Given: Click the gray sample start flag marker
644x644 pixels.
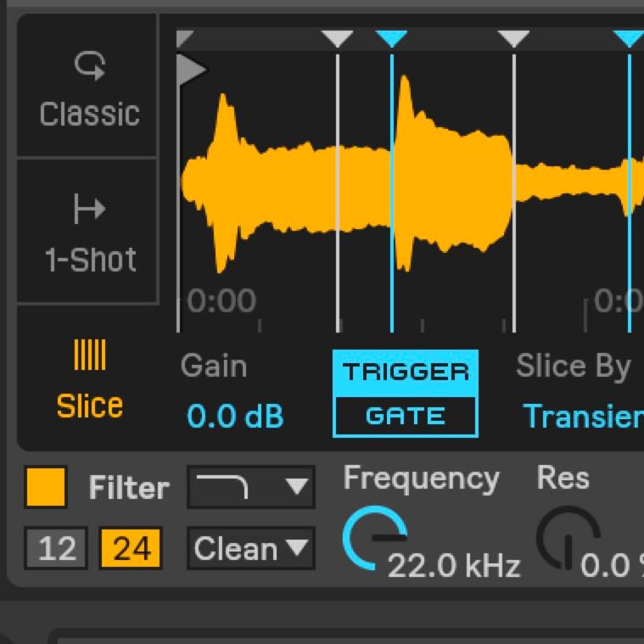Looking at the screenshot, I should [x=190, y=70].
